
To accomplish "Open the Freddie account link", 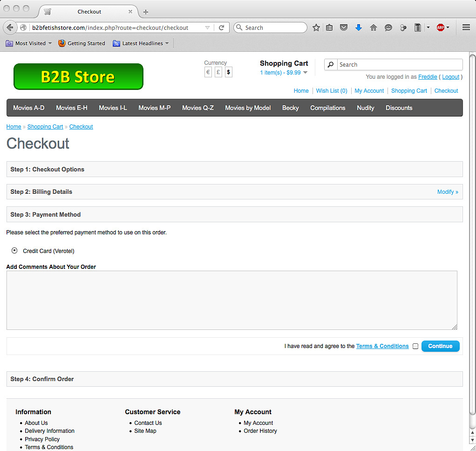I will (428, 77).
